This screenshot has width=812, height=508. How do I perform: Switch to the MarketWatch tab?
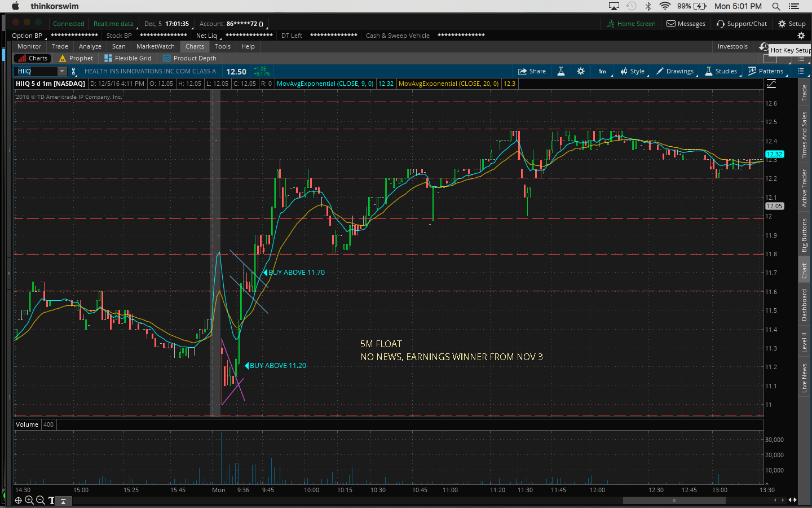pos(155,46)
